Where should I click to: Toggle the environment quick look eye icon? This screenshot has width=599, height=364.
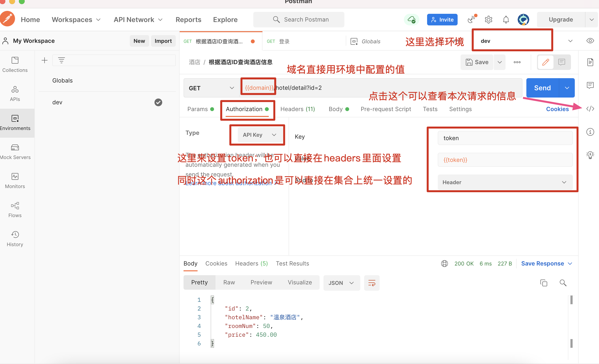(590, 41)
